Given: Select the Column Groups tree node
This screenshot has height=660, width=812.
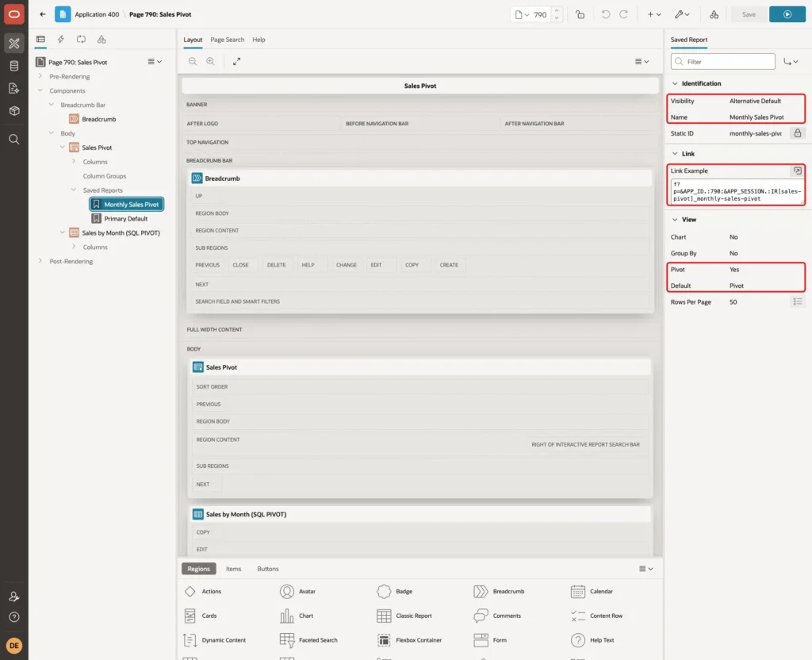Looking at the screenshot, I should pyautogui.click(x=104, y=176).
